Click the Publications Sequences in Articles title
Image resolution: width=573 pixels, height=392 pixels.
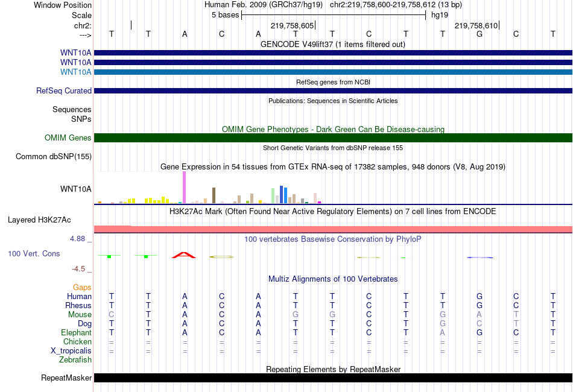pos(333,101)
